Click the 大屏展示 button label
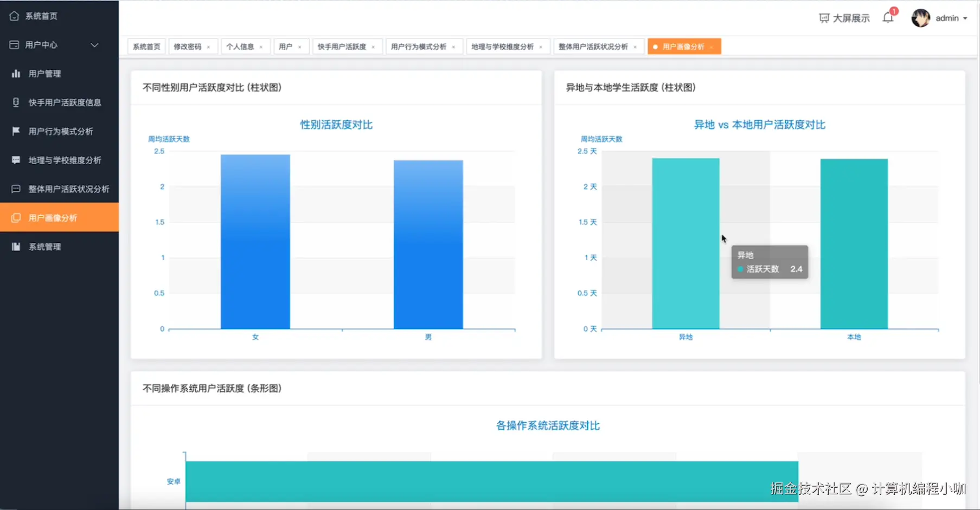 pos(851,18)
